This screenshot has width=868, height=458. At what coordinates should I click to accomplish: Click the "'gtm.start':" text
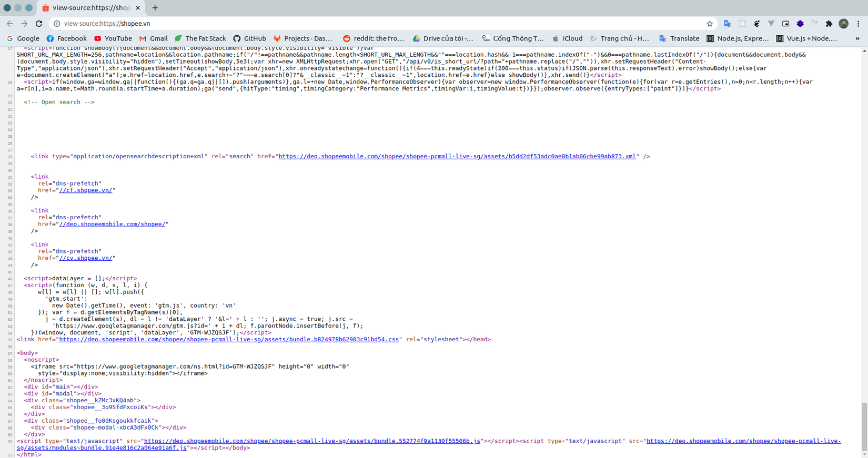click(66, 299)
